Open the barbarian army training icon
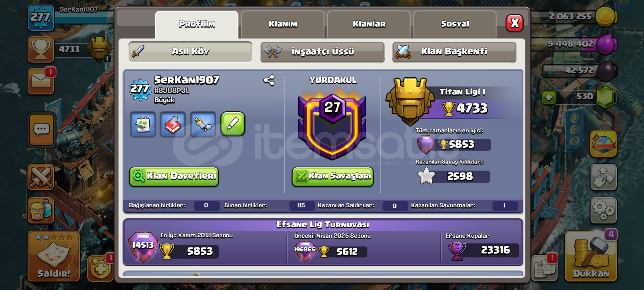644x290 pixels. [x=41, y=210]
